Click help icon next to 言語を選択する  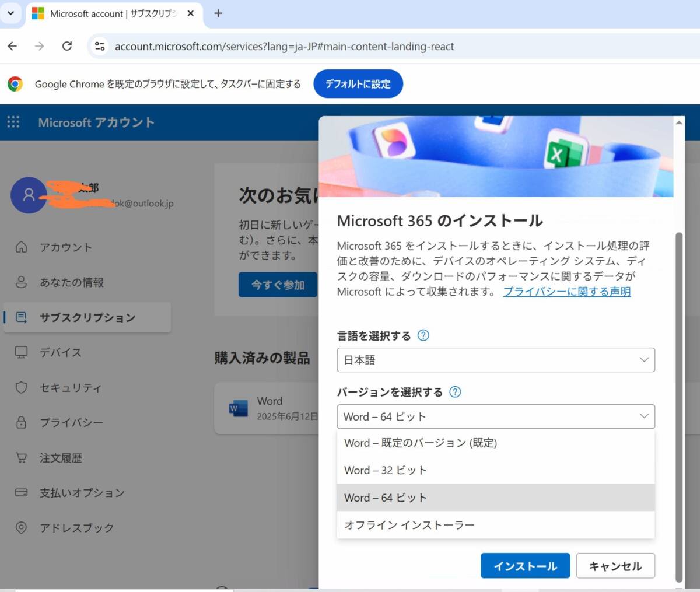(423, 335)
